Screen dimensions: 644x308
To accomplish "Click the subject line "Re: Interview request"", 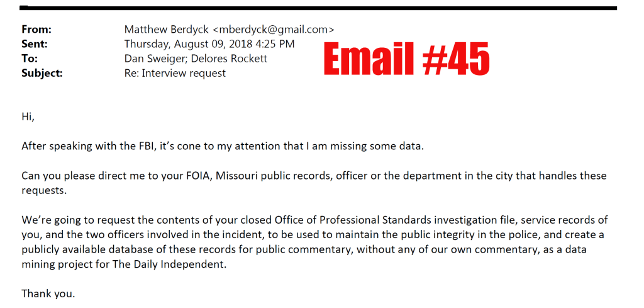I will tap(175, 73).
